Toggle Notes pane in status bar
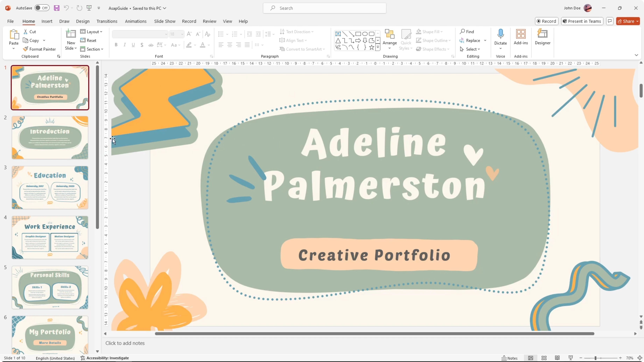This screenshot has width=644, height=362. tap(509, 358)
